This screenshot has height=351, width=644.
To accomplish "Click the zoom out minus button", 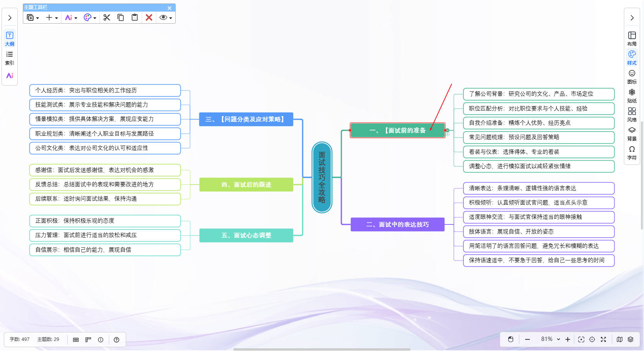I will [x=528, y=339].
